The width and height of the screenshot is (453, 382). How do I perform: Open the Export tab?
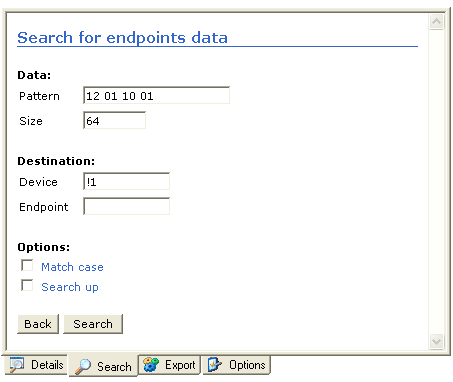pyautogui.click(x=169, y=365)
